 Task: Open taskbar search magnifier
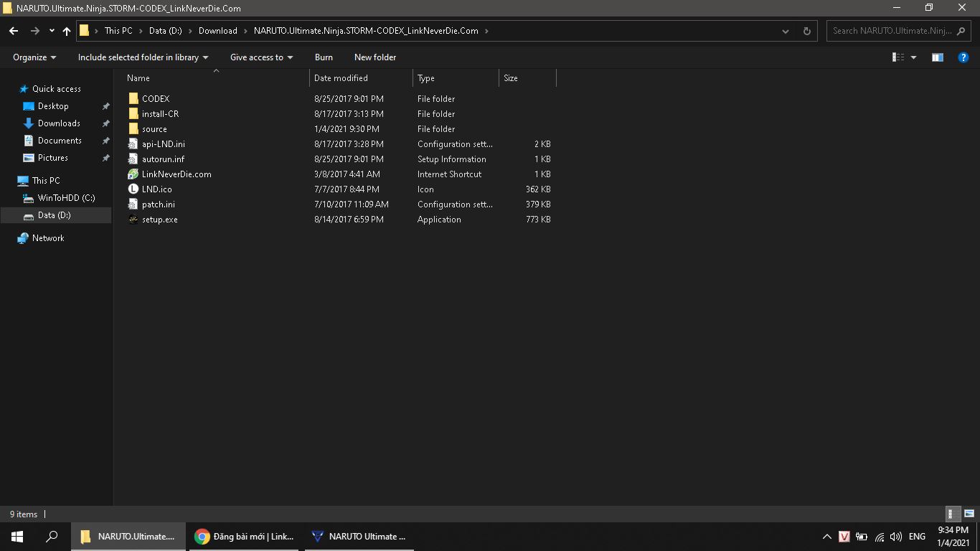[x=52, y=537]
